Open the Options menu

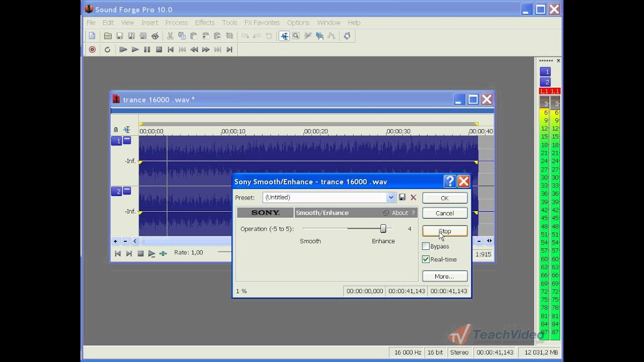[x=298, y=23]
